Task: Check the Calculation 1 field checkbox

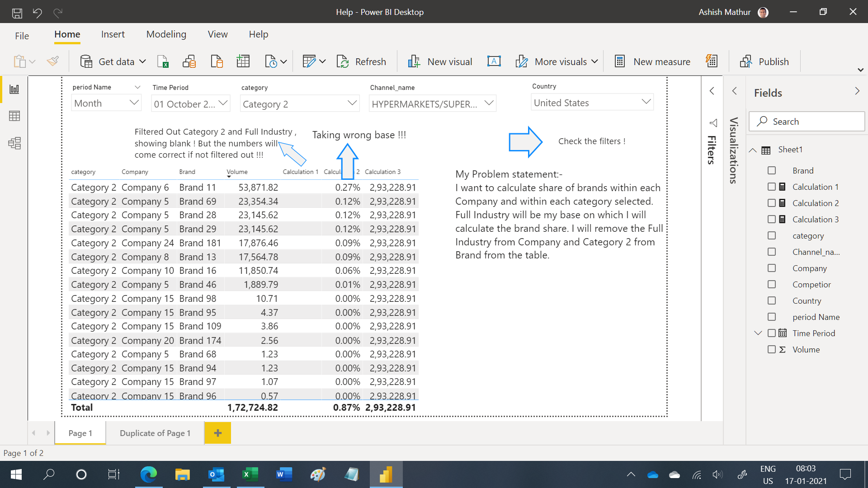Action: [x=772, y=187]
